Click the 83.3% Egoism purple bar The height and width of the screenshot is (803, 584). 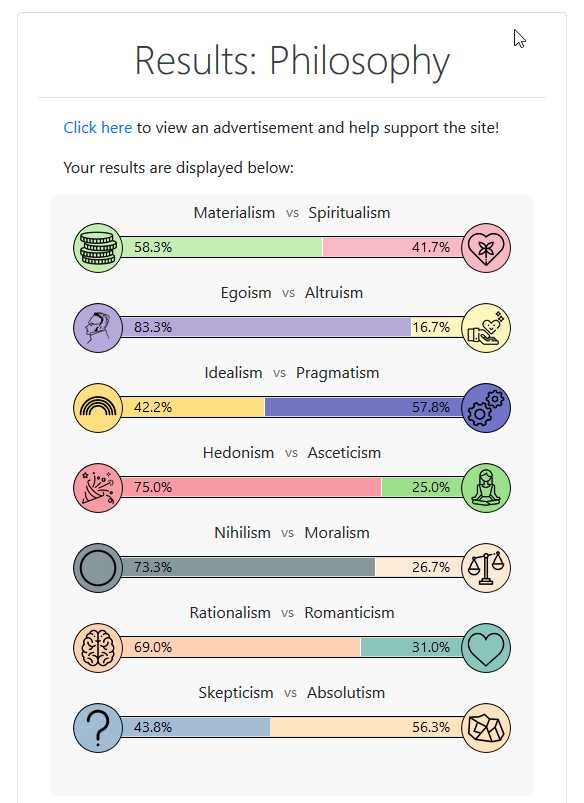[x=266, y=327]
